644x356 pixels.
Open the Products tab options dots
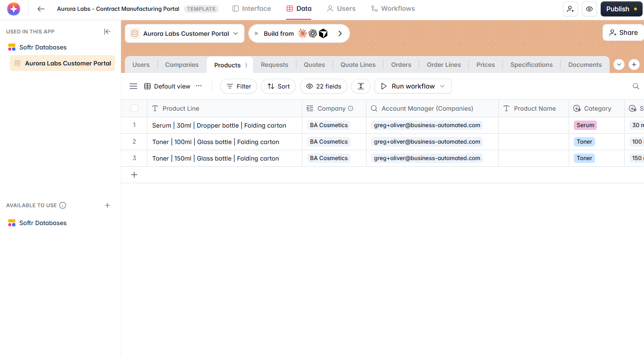(246, 65)
